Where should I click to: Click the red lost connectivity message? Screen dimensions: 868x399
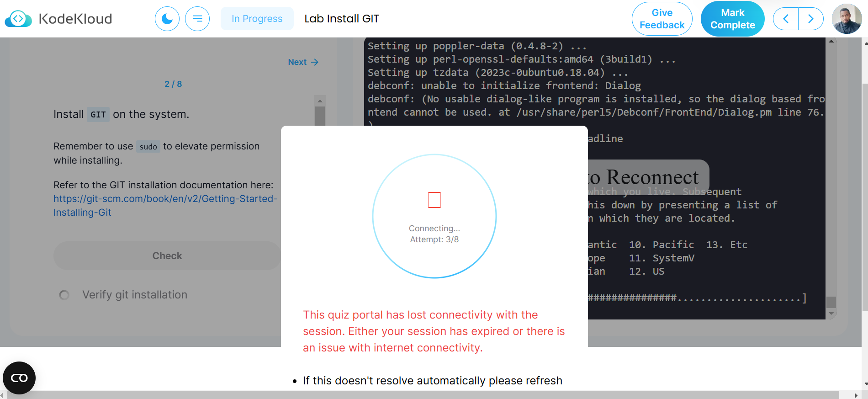coord(434,331)
